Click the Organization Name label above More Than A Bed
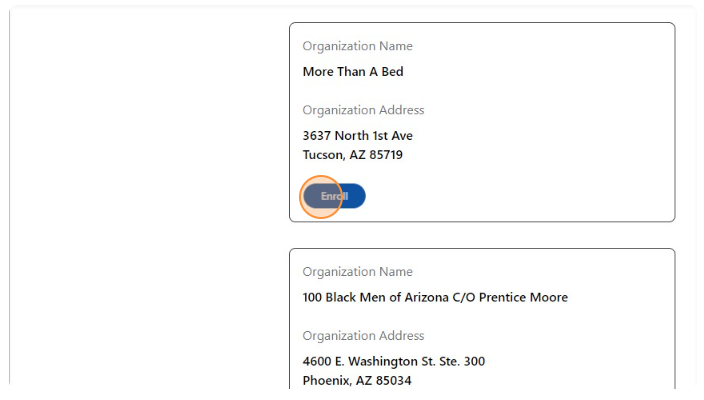This screenshot has width=704, height=400. [357, 46]
